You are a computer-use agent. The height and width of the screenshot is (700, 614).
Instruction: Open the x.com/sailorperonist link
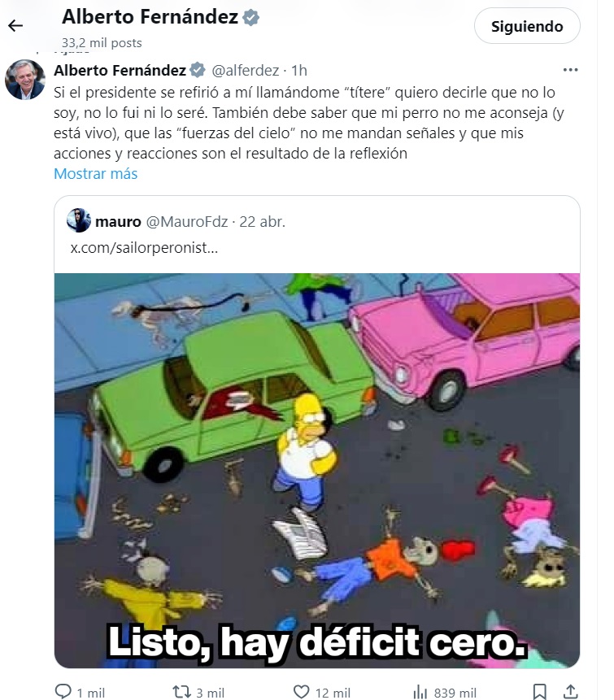click(x=144, y=248)
